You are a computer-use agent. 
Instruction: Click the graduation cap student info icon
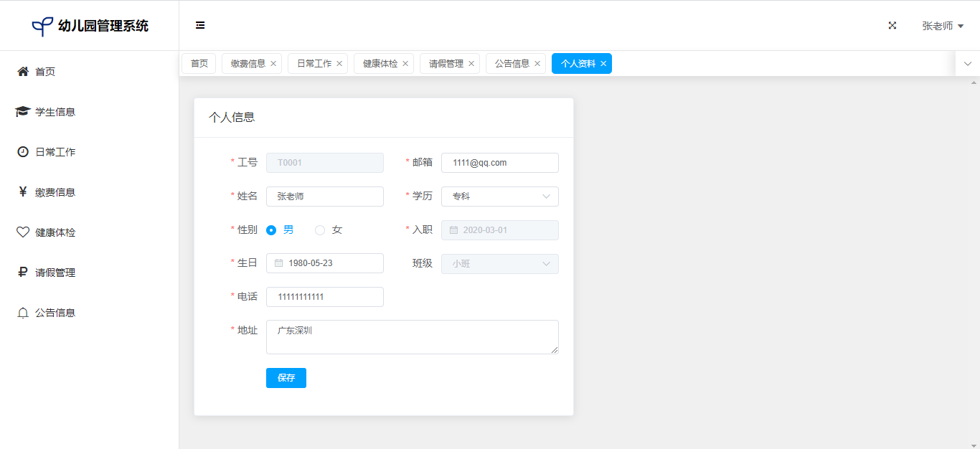point(23,112)
